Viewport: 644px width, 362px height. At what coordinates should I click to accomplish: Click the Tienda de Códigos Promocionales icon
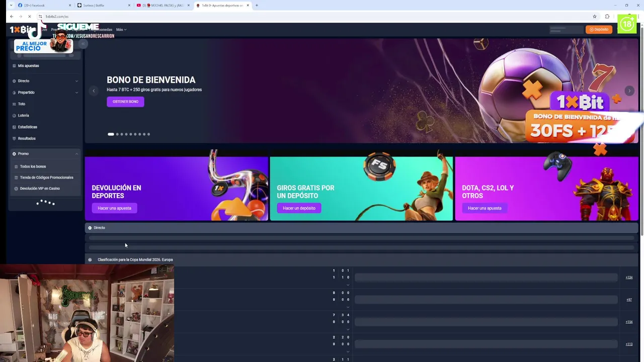pos(16,177)
